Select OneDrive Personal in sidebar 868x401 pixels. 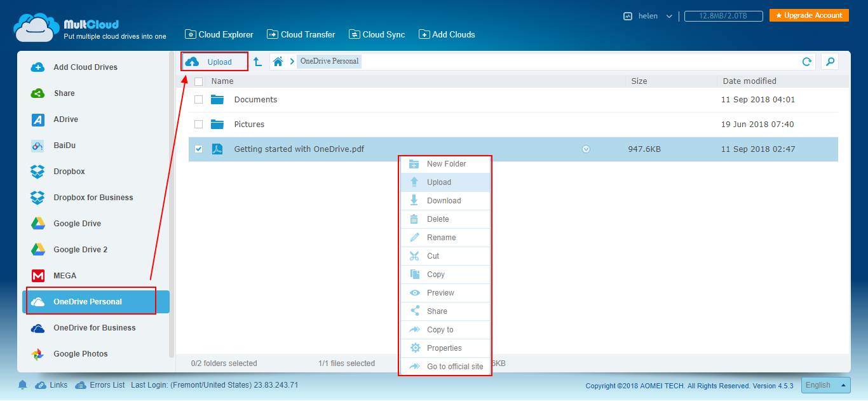[96, 302]
